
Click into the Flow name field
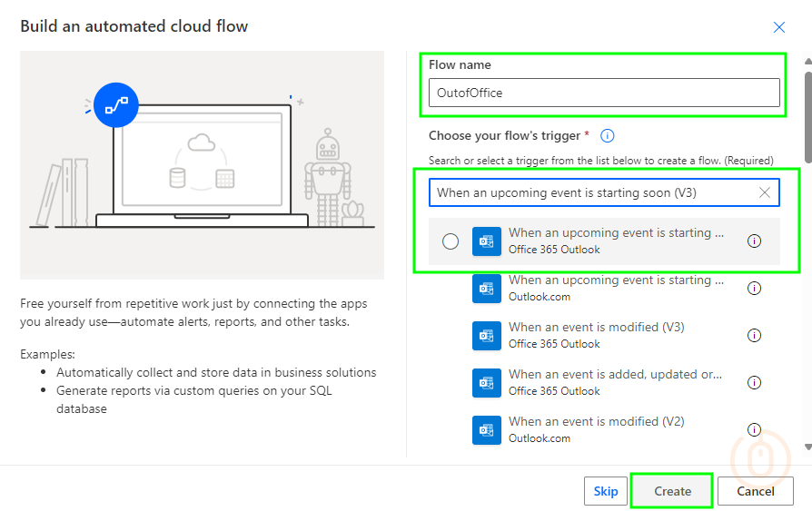point(603,93)
